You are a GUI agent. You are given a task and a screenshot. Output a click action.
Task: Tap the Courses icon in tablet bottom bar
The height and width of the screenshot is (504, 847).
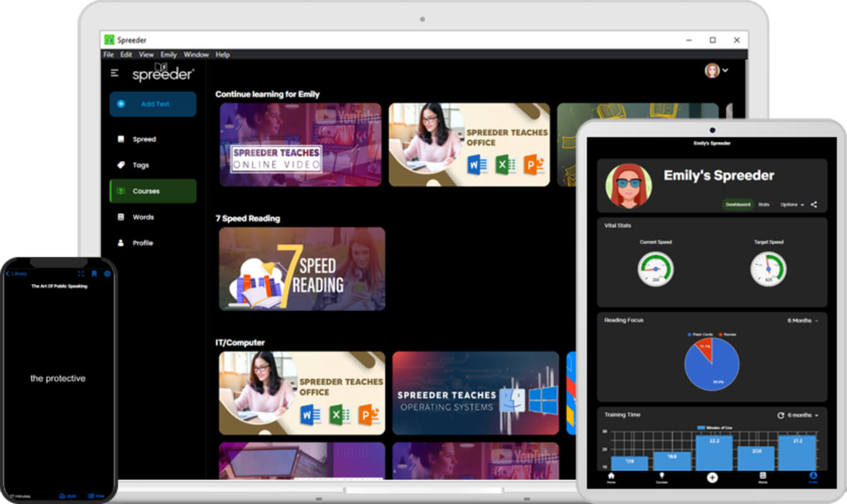662,475
